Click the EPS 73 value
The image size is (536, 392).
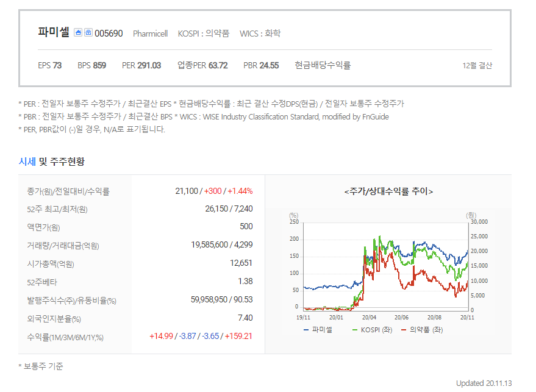[x=50, y=65]
